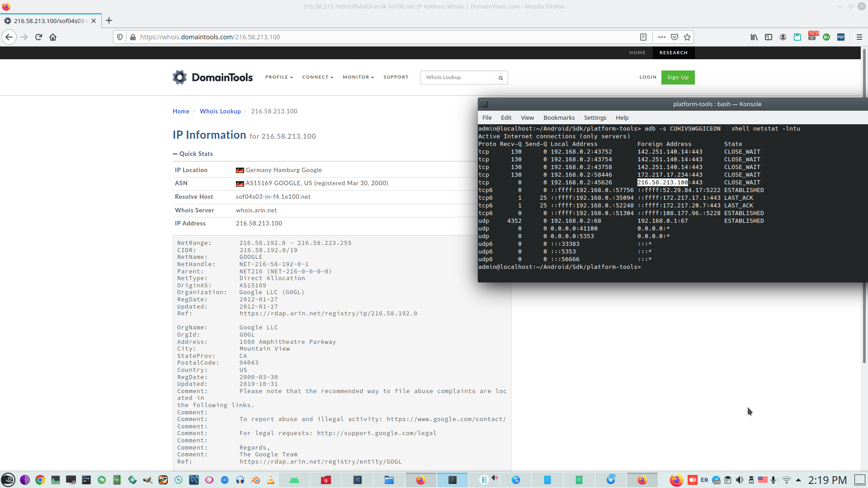This screenshot has height=488, width=868.
Task: Expand the CONNECT dropdown menu
Action: tap(317, 77)
